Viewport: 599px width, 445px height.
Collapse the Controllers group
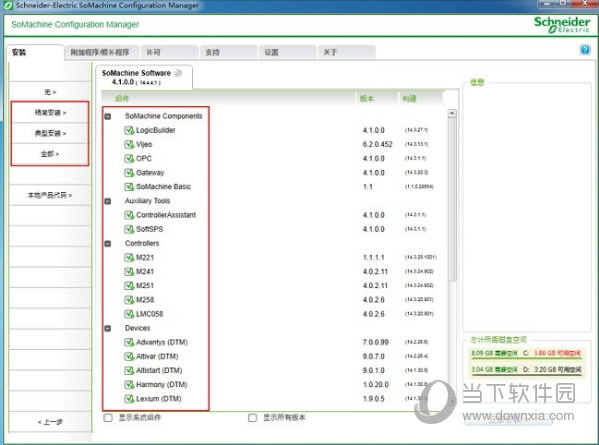108,243
